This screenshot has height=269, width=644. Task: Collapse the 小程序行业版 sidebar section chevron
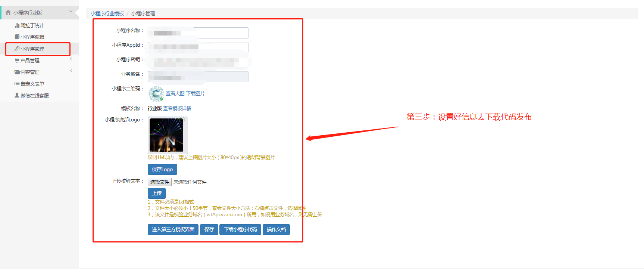click(x=71, y=12)
